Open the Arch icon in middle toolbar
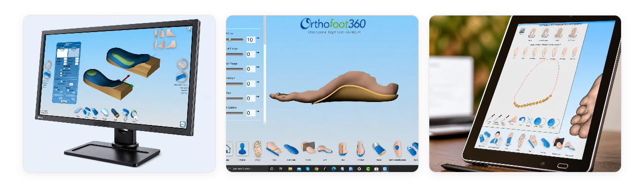This screenshot has height=186, width=644. point(325,148)
